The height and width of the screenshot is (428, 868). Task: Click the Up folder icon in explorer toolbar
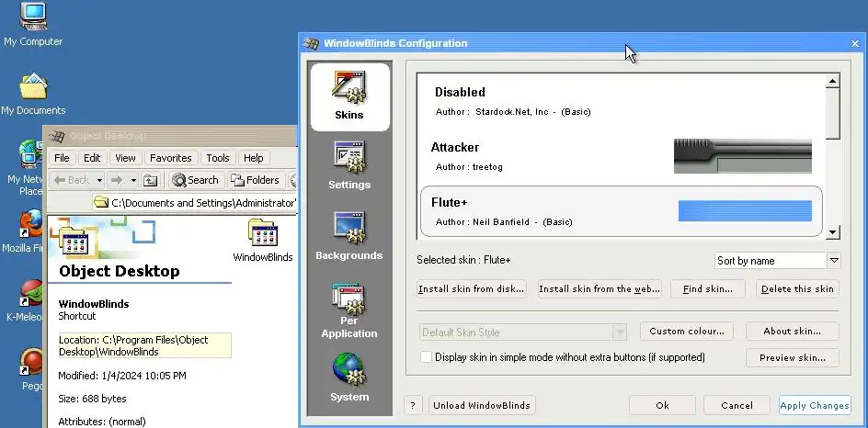pos(150,180)
